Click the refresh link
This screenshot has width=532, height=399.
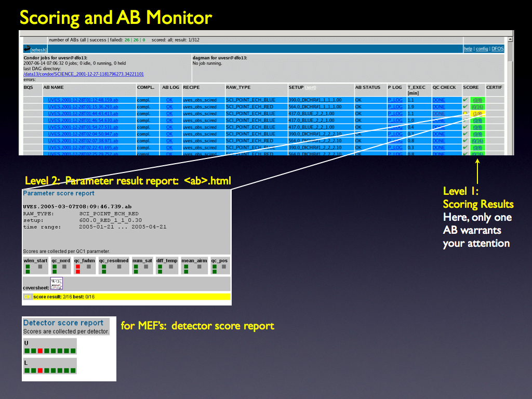[38, 50]
